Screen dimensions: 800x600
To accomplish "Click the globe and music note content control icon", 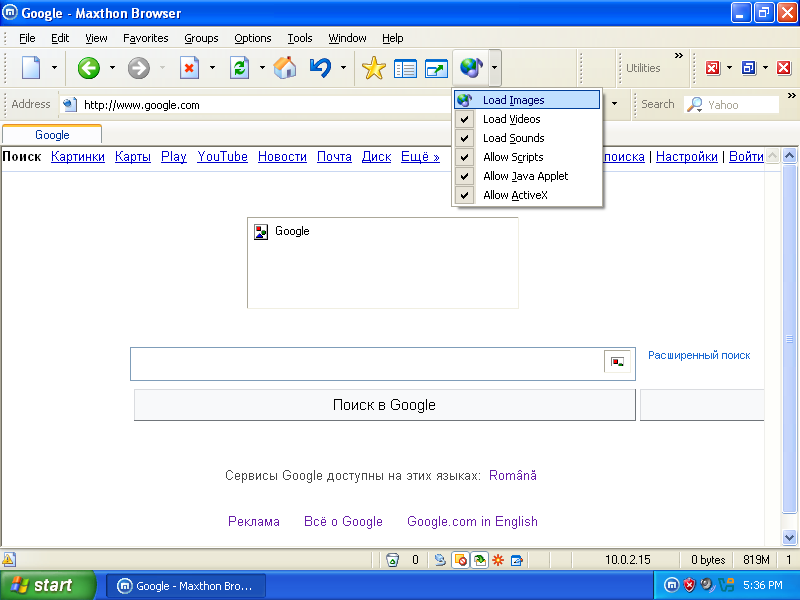I will (x=471, y=67).
